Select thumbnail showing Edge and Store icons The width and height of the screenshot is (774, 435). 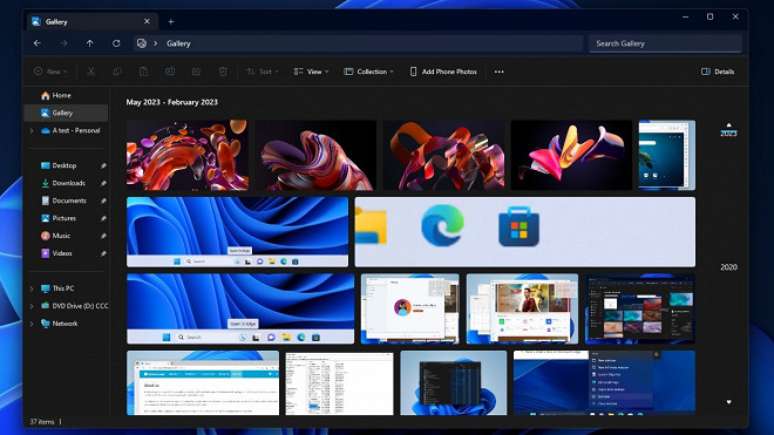525,232
